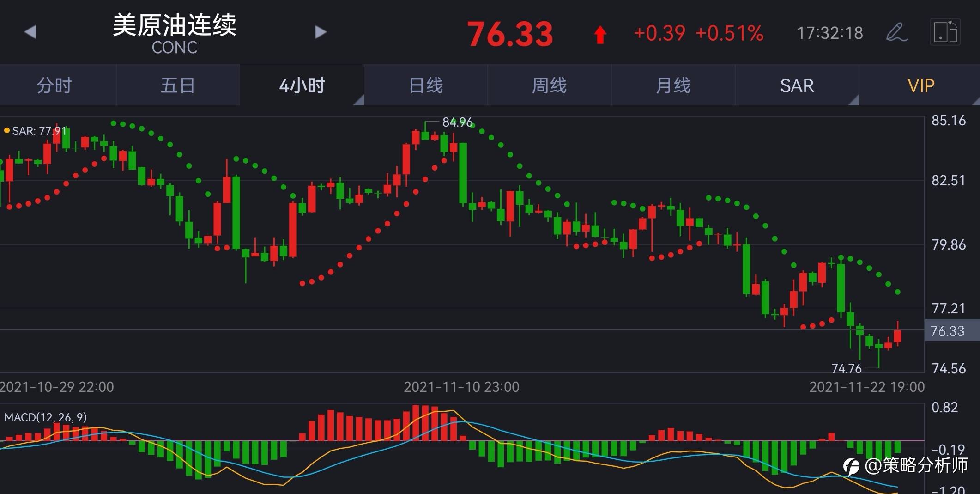Image resolution: width=980 pixels, height=494 pixels.
Task: Click the 84.96 high marker
Action: (458, 122)
